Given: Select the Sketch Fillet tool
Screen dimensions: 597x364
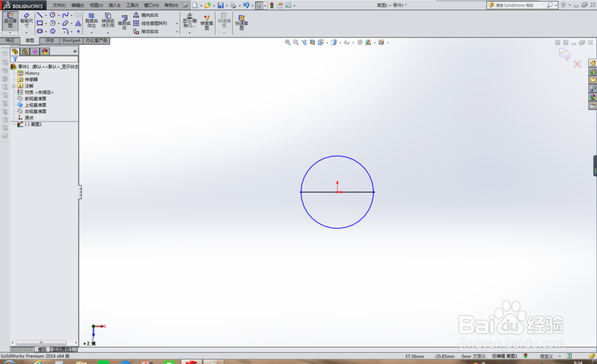Looking at the screenshot, I should click(65, 31).
